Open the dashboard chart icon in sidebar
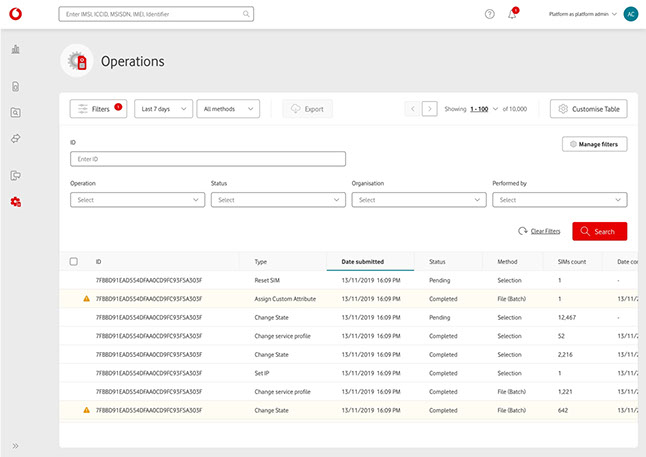The height and width of the screenshot is (457, 646). click(x=16, y=49)
